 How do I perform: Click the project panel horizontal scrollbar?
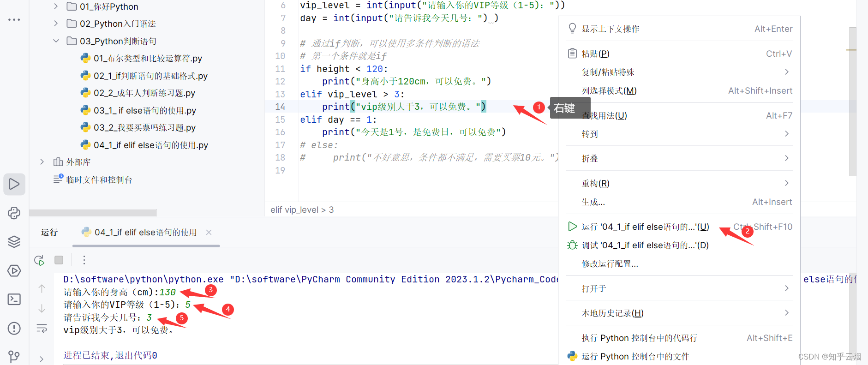pos(93,213)
